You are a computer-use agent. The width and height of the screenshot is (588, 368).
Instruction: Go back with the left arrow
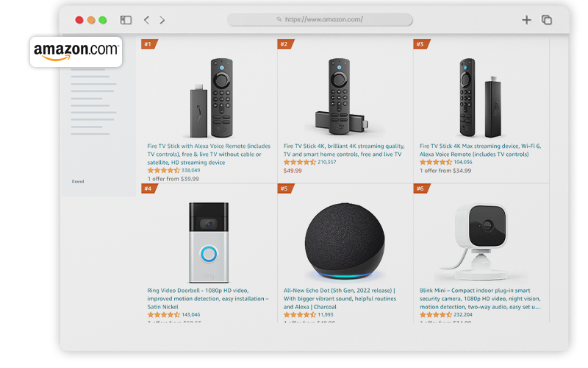point(146,20)
